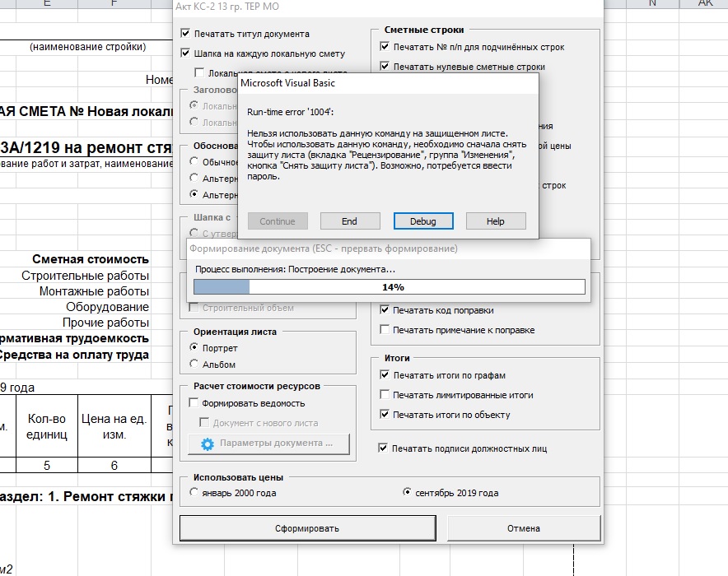The image size is (728, 576).
Task: Toggle Печатать титул документа checkbox
Action: (x=186, y=34)
